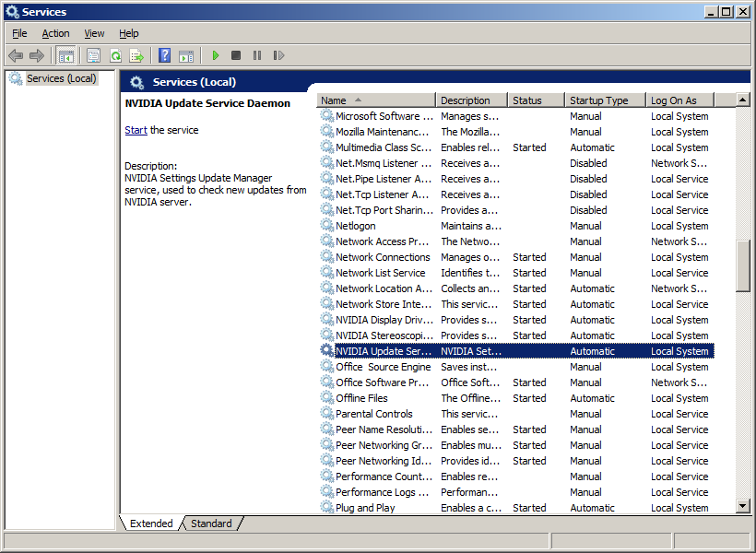Click the green Start Service icon

(216, 55)
